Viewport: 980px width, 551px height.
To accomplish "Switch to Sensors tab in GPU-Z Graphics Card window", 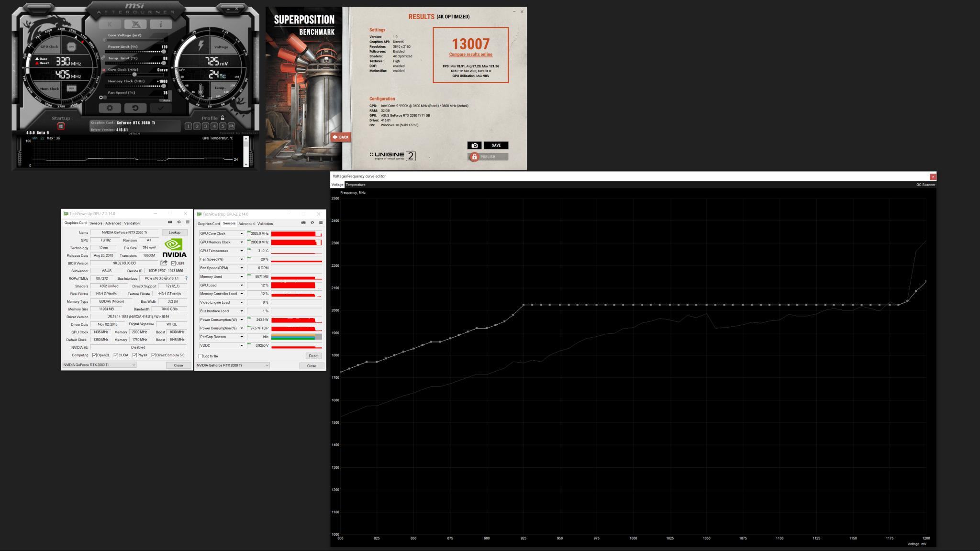I will pos(96,223).
